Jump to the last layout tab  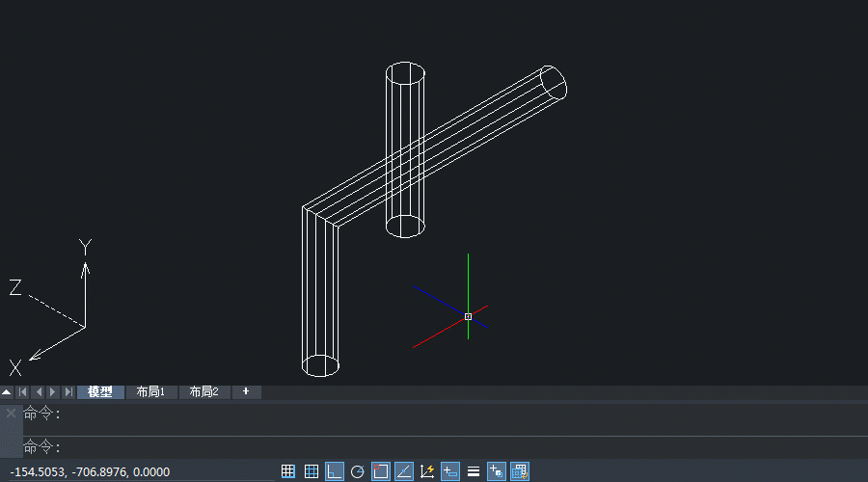[68, 392]
